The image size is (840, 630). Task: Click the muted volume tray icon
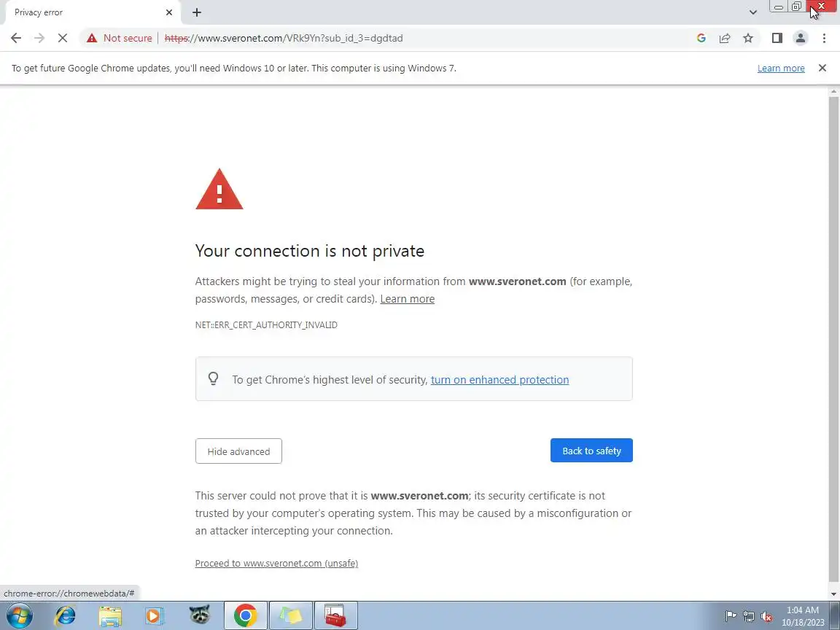(766, 616)
